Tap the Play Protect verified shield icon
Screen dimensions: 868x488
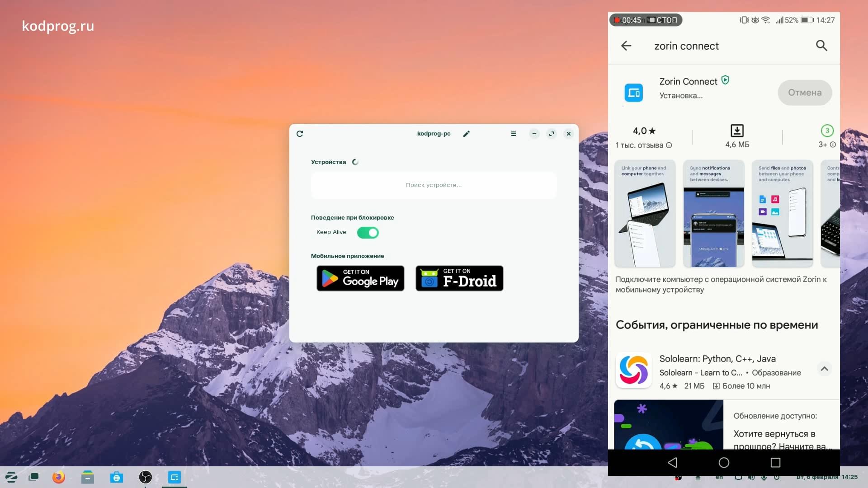click(x=725, y=80)
